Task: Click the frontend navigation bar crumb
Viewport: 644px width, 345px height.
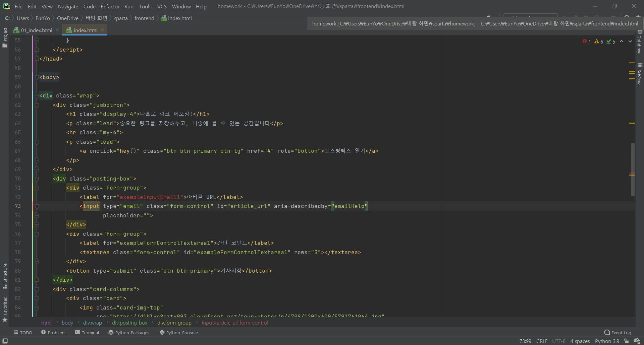Action: click(144, 18)
